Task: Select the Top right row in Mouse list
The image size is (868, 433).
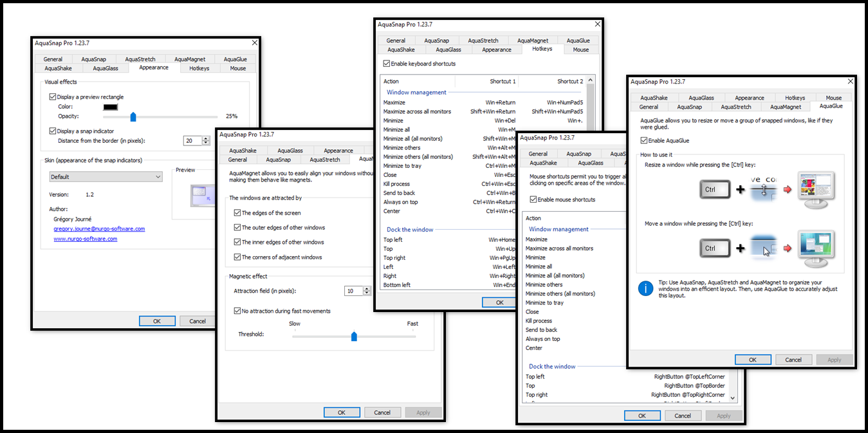Action: point(625,395)
